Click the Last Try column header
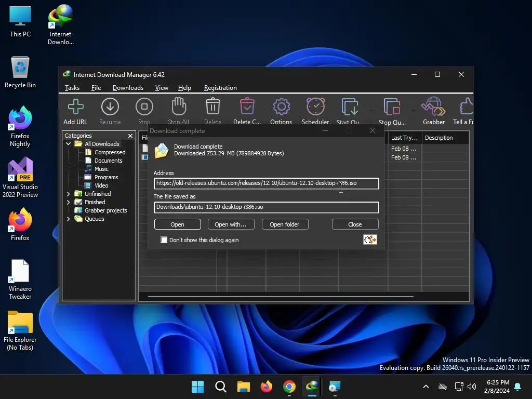Viewport: 532px width, 399px height. pos(405,138)
